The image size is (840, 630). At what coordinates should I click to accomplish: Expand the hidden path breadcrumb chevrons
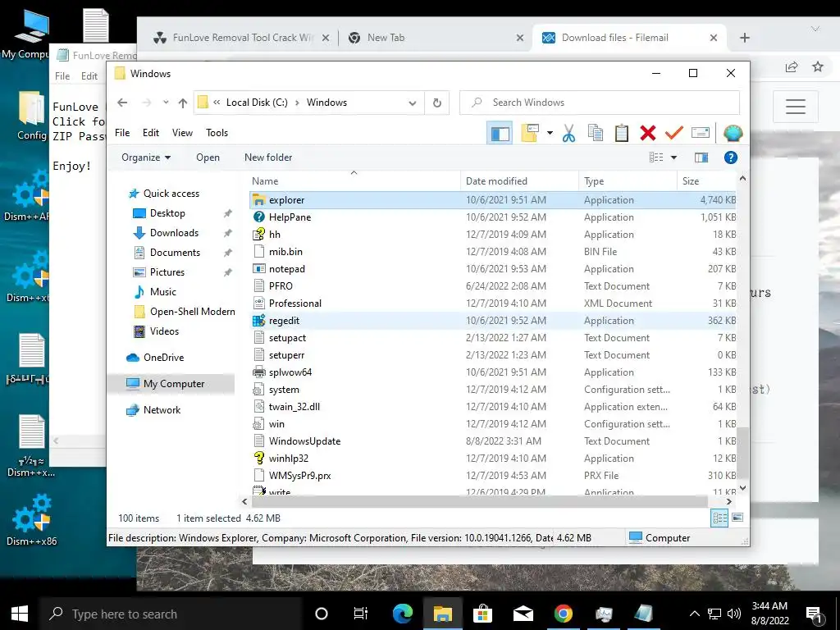click(217, 103)
